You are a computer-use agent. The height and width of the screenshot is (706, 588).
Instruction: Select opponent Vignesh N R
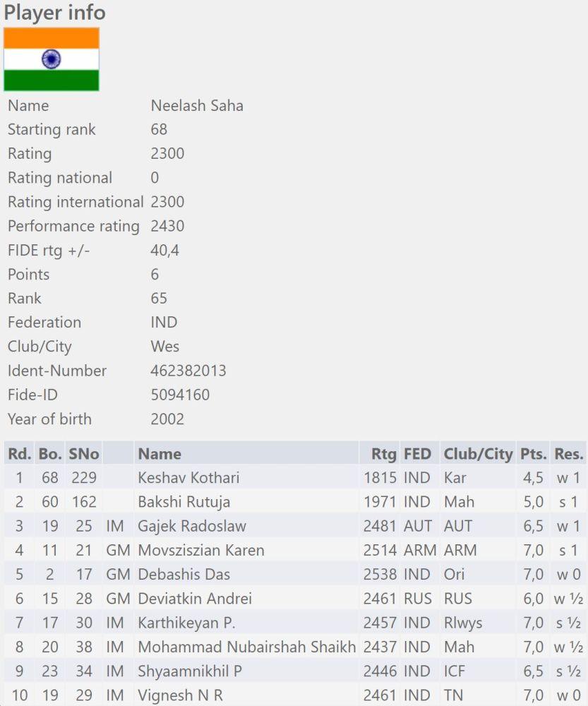click(x=181, y=695)
